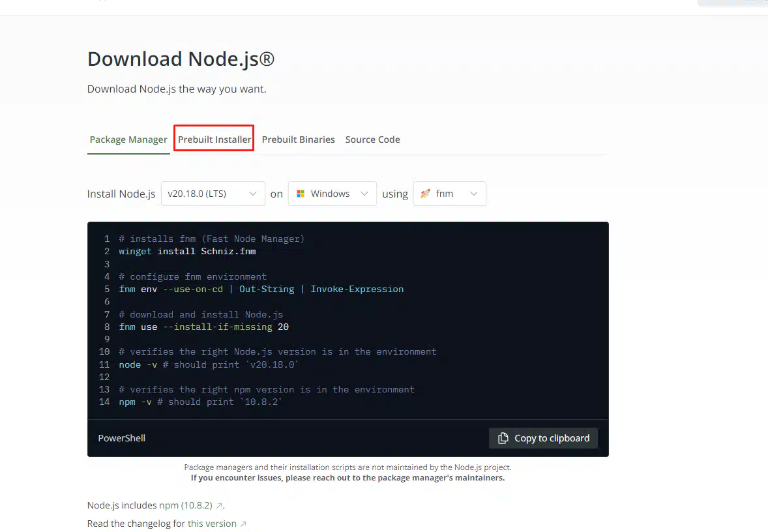This screenshot has width=768, height=532.
Task: Click the 'npm -v' code line
Action: tap(200, 402)
